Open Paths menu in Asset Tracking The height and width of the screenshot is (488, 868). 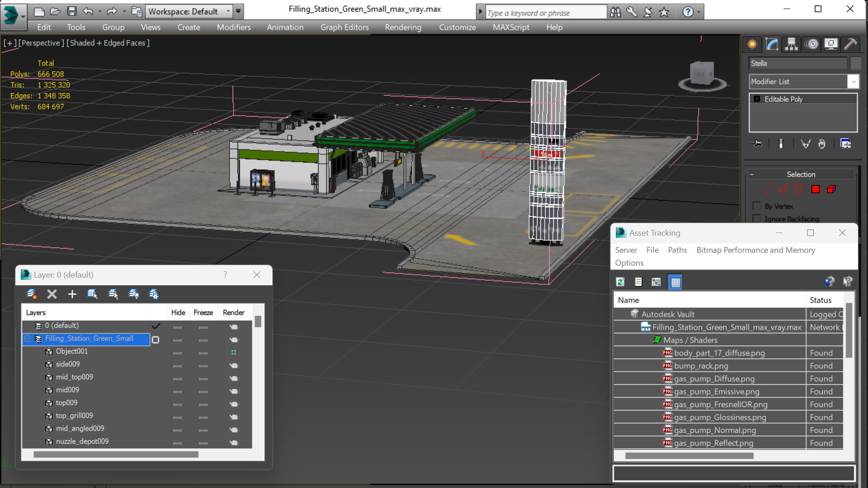(x=677, y=250)
